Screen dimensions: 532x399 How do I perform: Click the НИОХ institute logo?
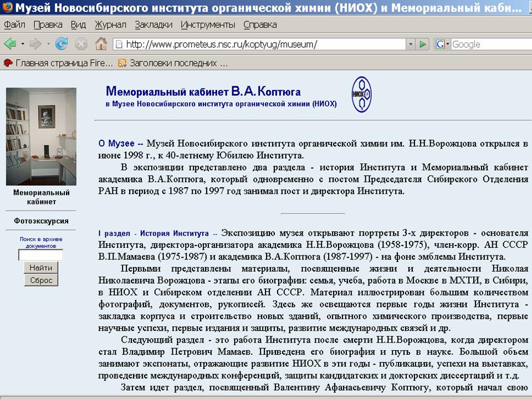(361, 95)
